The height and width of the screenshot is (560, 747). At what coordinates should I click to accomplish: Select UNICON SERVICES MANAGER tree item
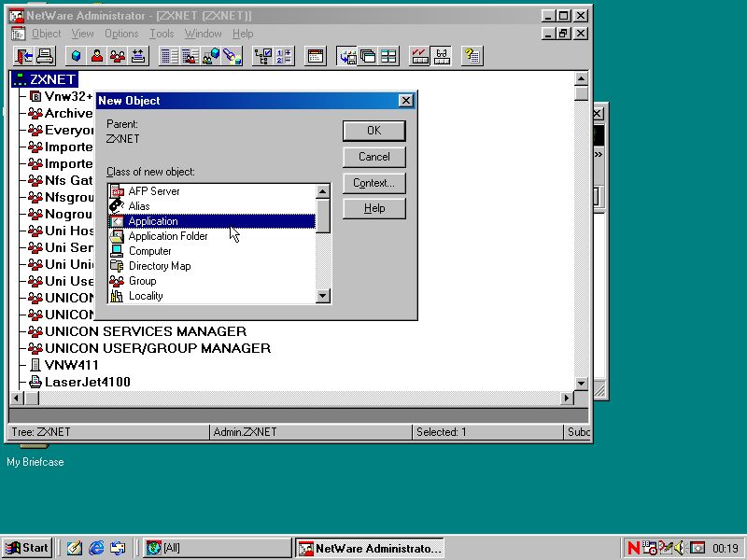click(137, 331)
